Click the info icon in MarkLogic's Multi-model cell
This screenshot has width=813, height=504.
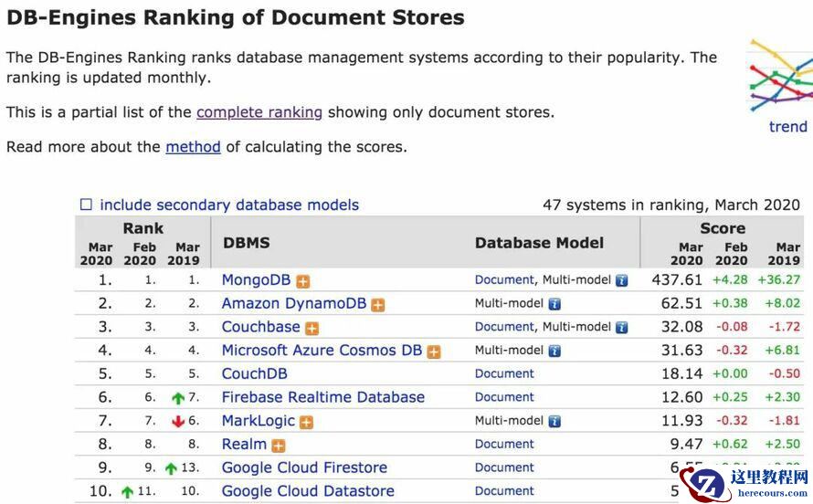[x=554, y=421]
